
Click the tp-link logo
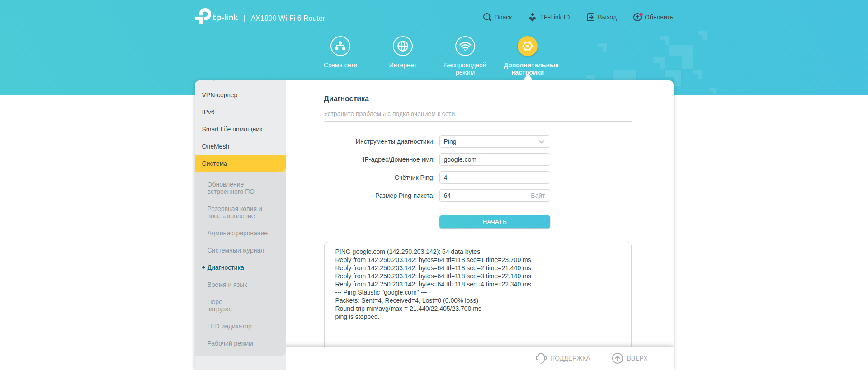click(216, 17)
